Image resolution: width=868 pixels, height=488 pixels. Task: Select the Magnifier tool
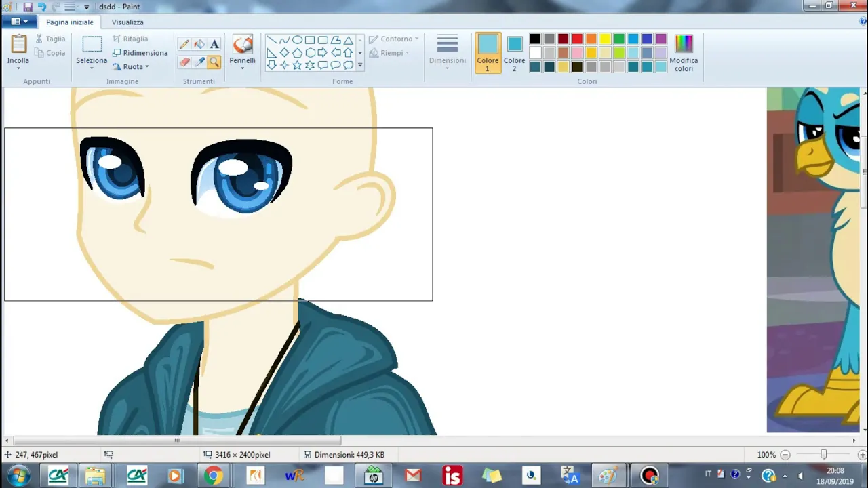[214, 62]
